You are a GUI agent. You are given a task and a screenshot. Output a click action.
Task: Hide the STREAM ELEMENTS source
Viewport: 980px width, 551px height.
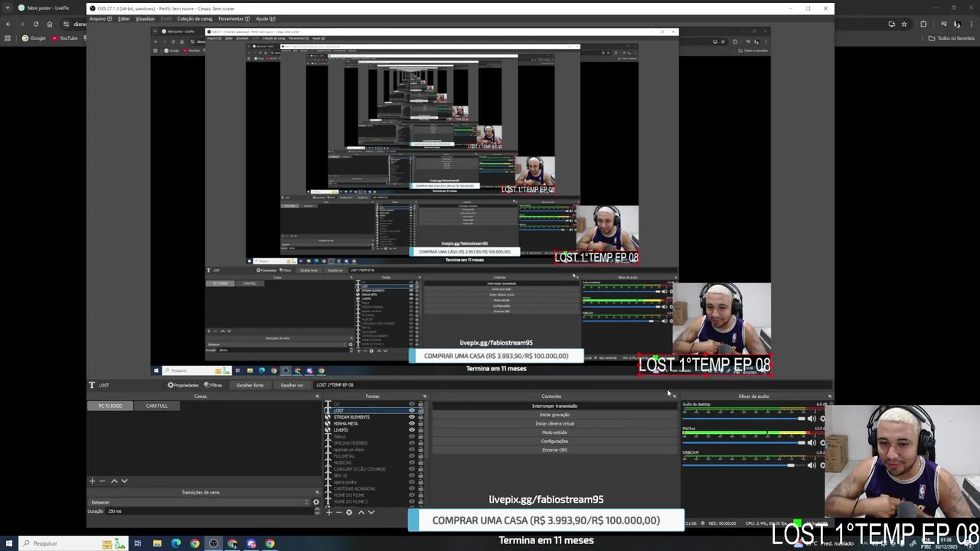tap(412, 417)
